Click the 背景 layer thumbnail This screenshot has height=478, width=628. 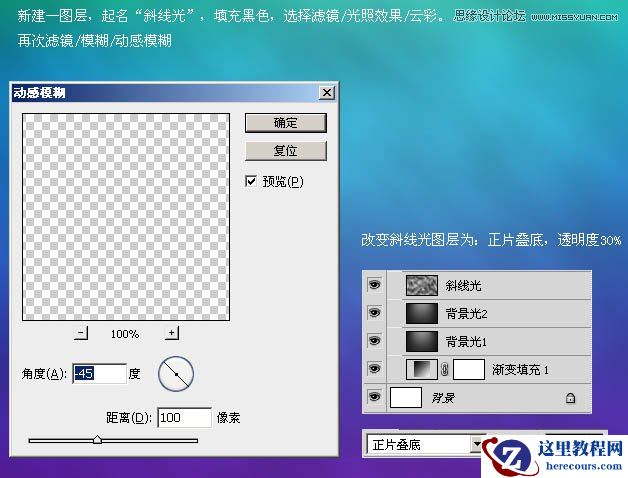click(406, 397)
